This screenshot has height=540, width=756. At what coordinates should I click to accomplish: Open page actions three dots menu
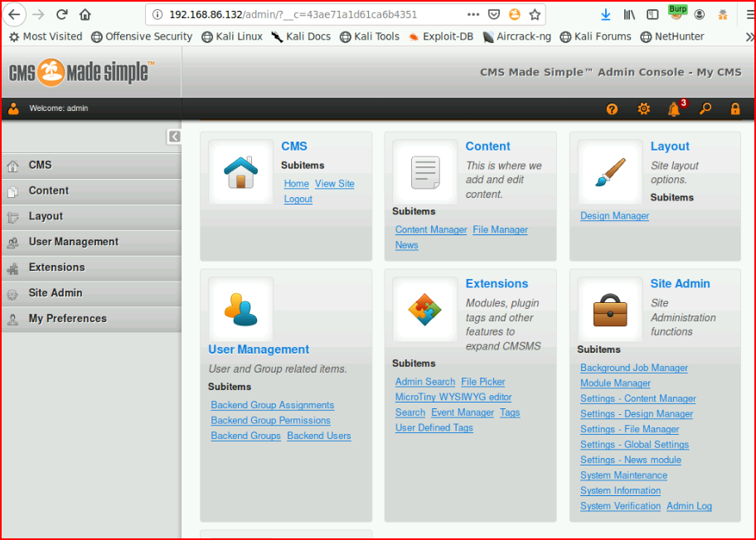tap(473, 14)
